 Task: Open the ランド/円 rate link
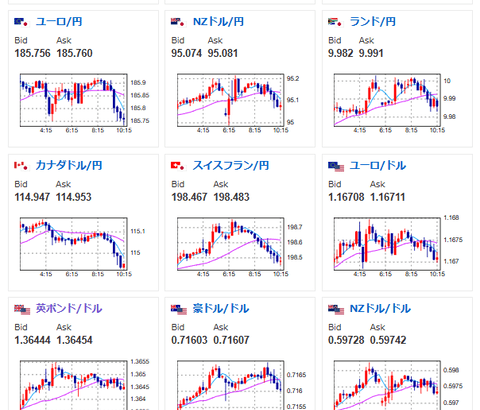373,22
